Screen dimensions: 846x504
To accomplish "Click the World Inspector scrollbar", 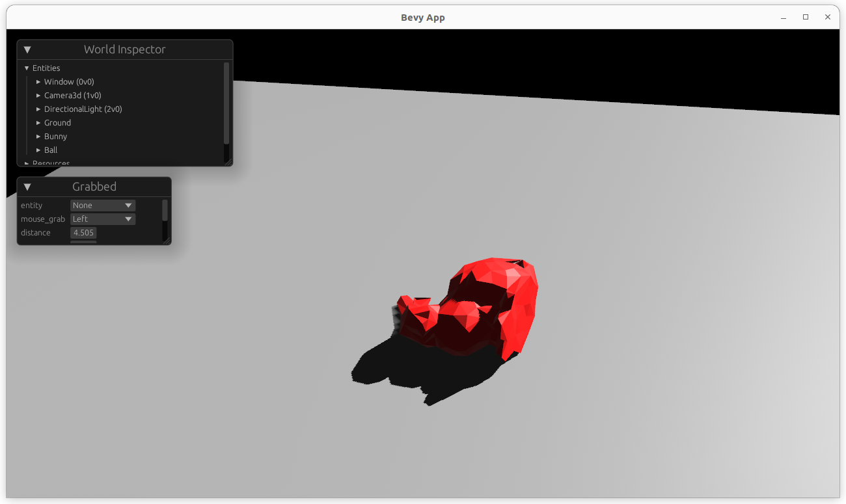I will click(226, 103).
